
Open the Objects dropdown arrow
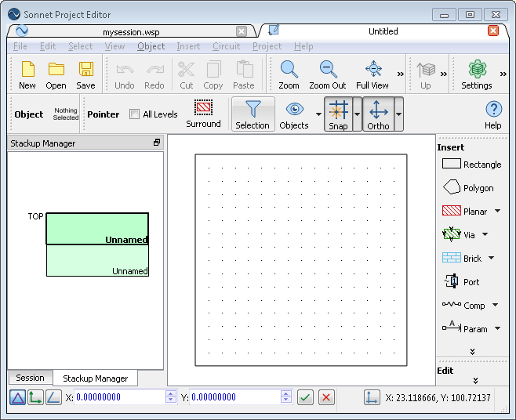(318, 114)
